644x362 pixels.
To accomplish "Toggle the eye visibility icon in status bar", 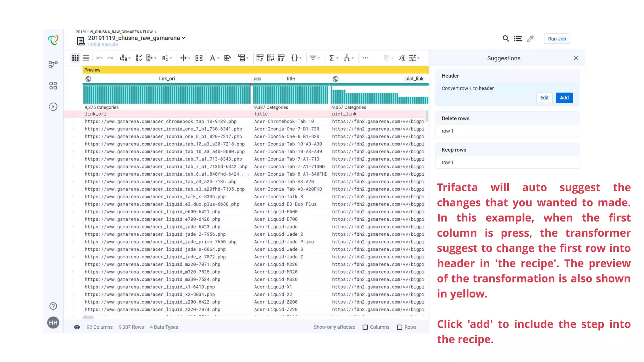I will 77,327.
